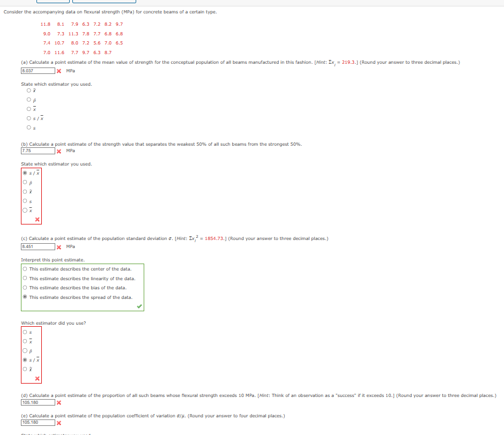Screen dimensions: 504x435
Task: Select x-tilde radio in part (b) estimator list
Action: (x=25, y=191)
